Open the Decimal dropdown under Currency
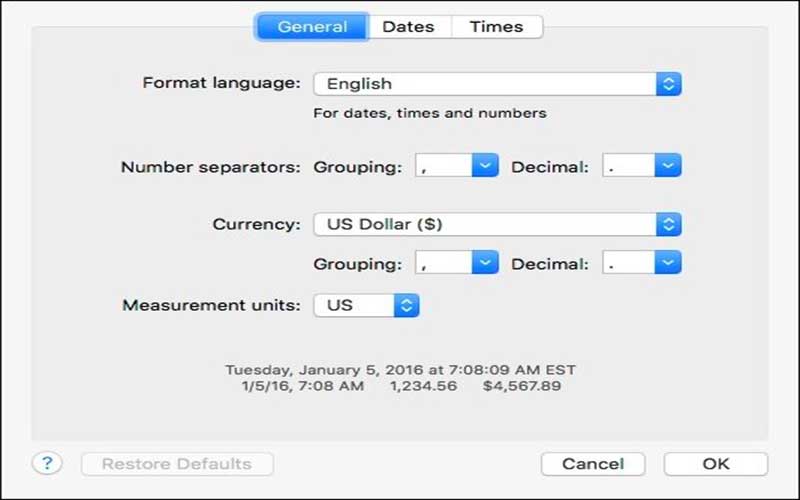This screenshot has height=500, width=800. click(641, 263)
